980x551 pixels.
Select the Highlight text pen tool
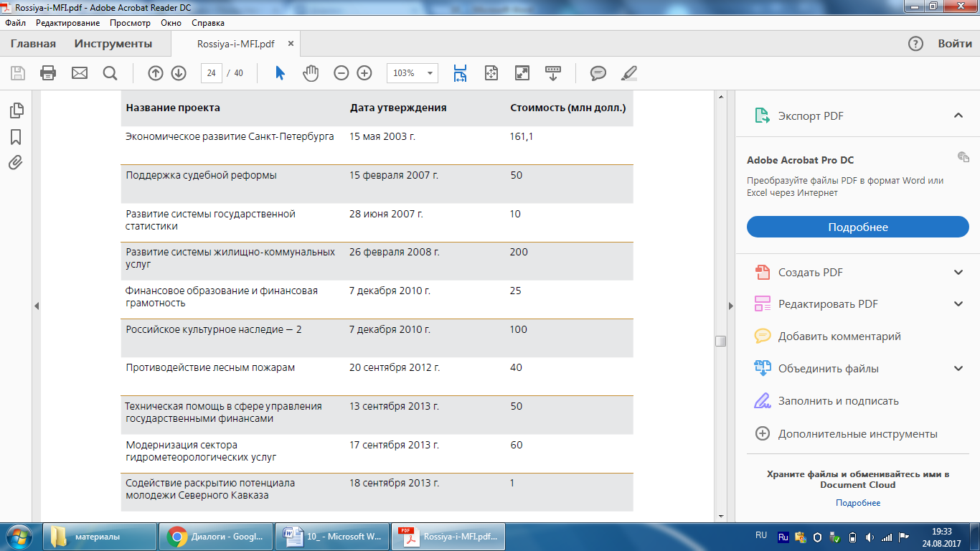pyautogui.click(x=628, y=73)
